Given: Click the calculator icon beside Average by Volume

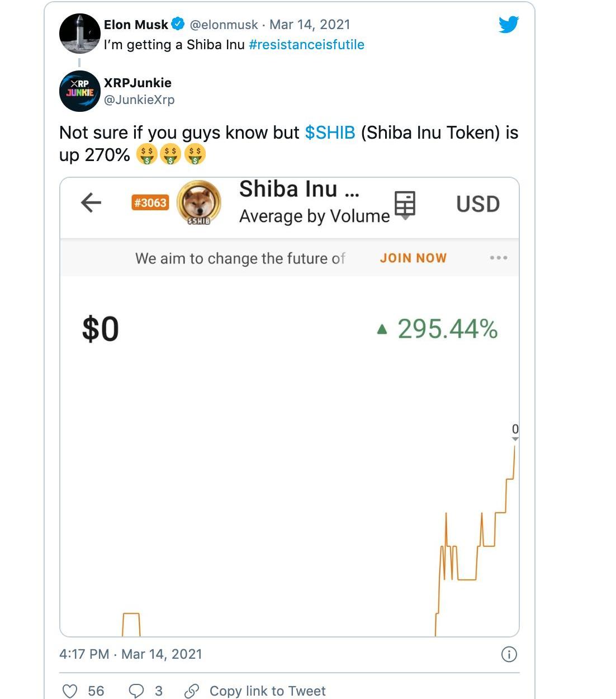Looking at the screenshot, I should [x=405, y=204].
